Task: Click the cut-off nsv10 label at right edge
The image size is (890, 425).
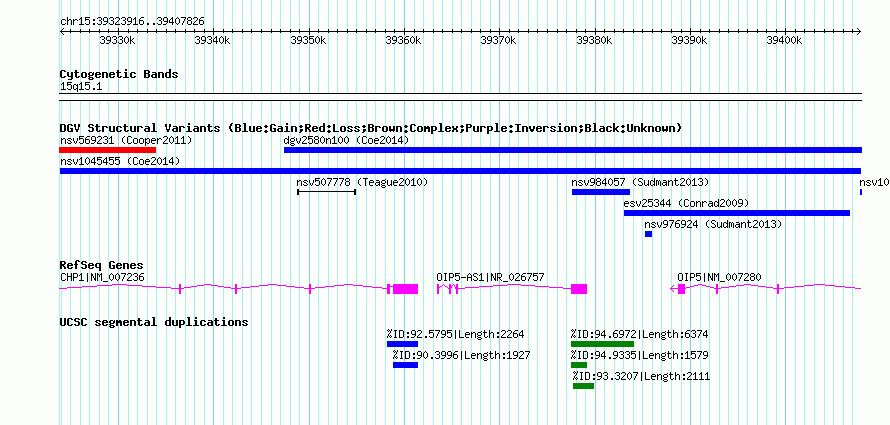Action: click(x=874, y=182)
